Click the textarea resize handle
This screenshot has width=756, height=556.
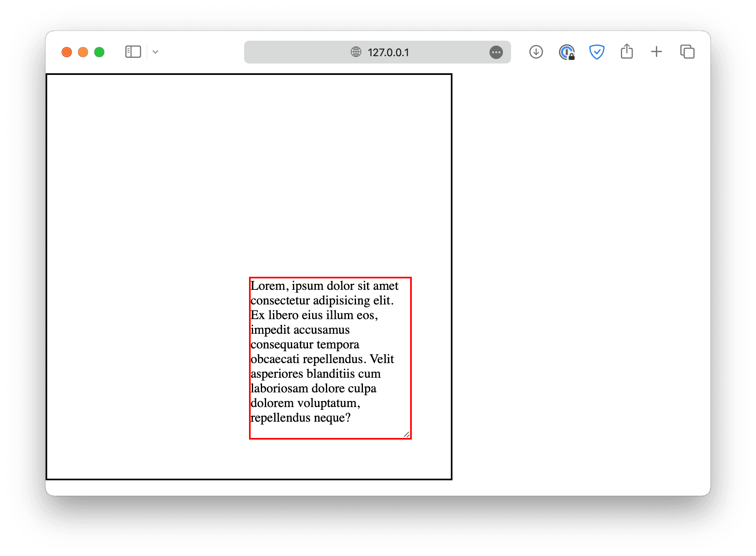[406, 434]
